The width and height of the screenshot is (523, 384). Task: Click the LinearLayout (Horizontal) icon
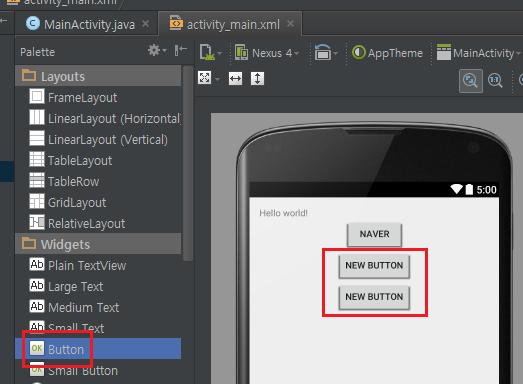(37, 117)
